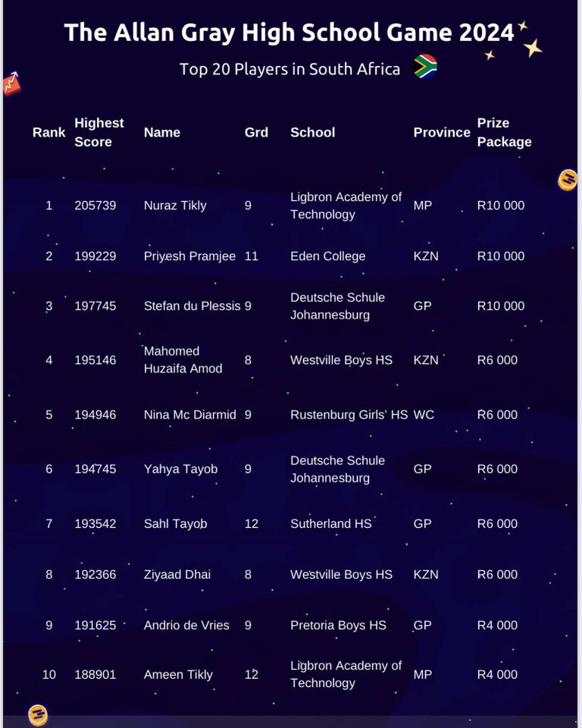Click Rustenburg Girls' HS school entry
Image resolution: width=582 pixels, height=728 pixels.
tap(349, 415)
